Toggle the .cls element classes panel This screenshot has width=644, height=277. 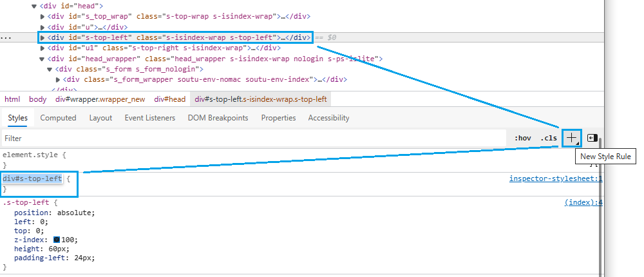549,138
